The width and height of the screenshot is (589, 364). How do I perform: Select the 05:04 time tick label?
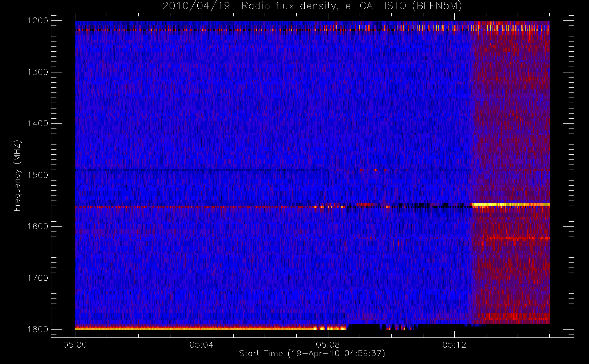[201, 345]
